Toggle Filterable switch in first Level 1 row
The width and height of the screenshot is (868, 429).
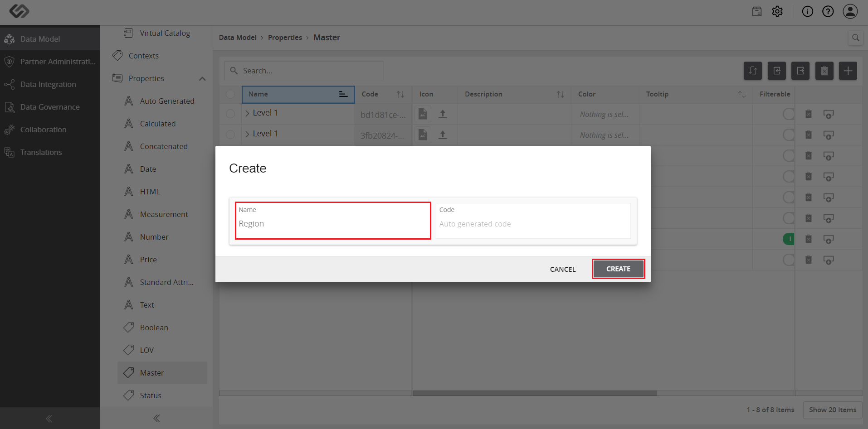(x=789, y=114)
